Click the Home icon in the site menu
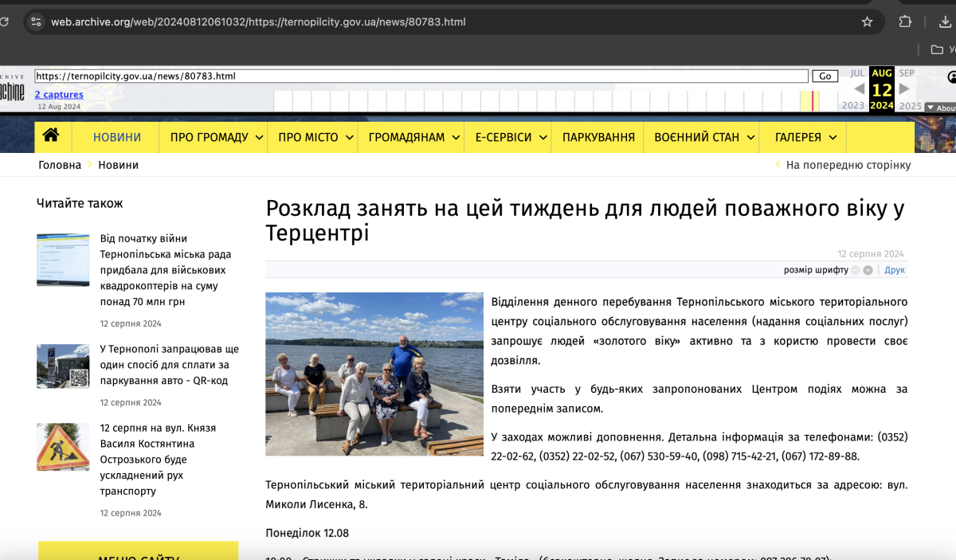Image resolution: width=956 pixels, height=560 pixels. [x=51, y=136]
